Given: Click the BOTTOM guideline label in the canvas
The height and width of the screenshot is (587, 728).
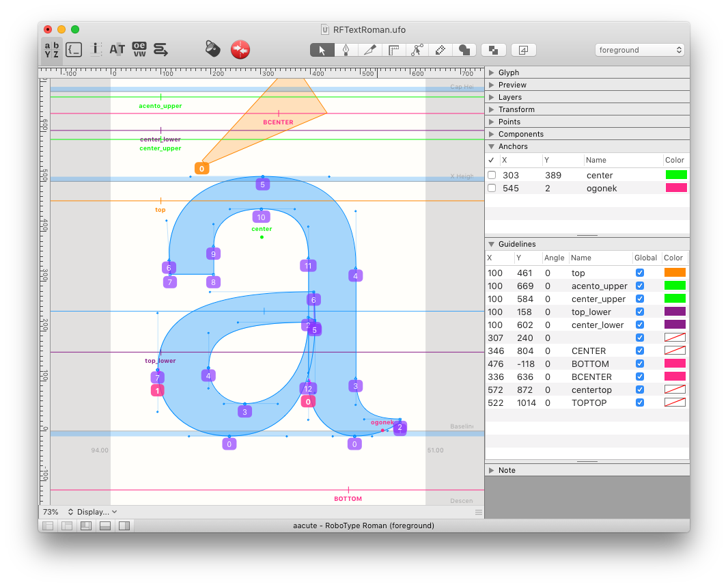Looking at the screenshot, I should 348,499.
